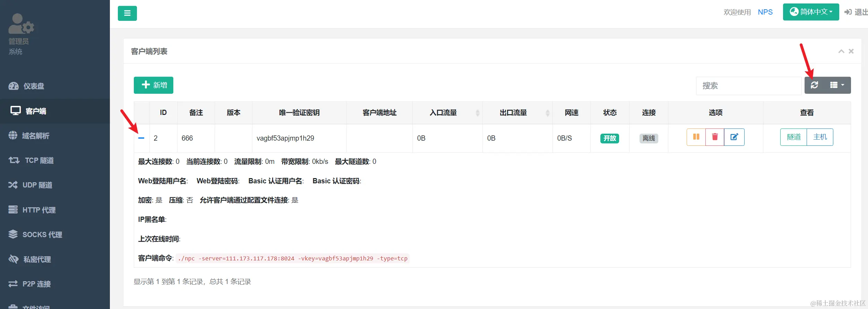Viewport: 868px width, 309px height.
Task: Click the login-arrow icon beside 退出
Action: coord(848,12)
